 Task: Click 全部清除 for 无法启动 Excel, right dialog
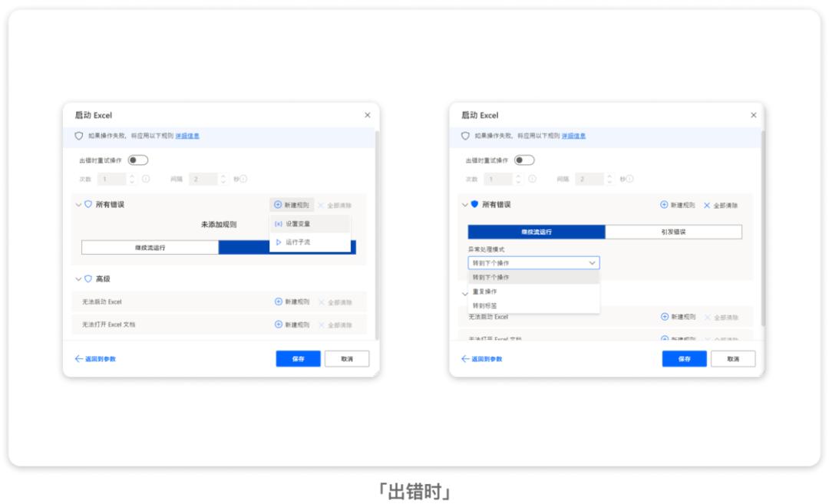click(722, 317)
